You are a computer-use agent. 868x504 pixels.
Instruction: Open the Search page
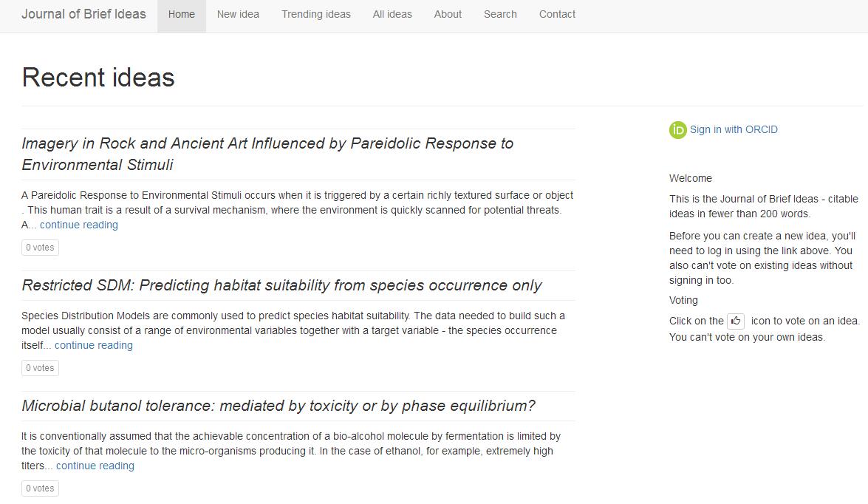(500, 14)
